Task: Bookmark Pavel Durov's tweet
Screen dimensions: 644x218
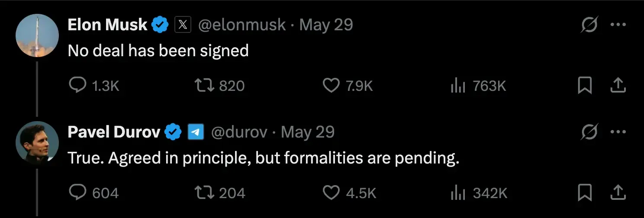Action: point(585,192)
